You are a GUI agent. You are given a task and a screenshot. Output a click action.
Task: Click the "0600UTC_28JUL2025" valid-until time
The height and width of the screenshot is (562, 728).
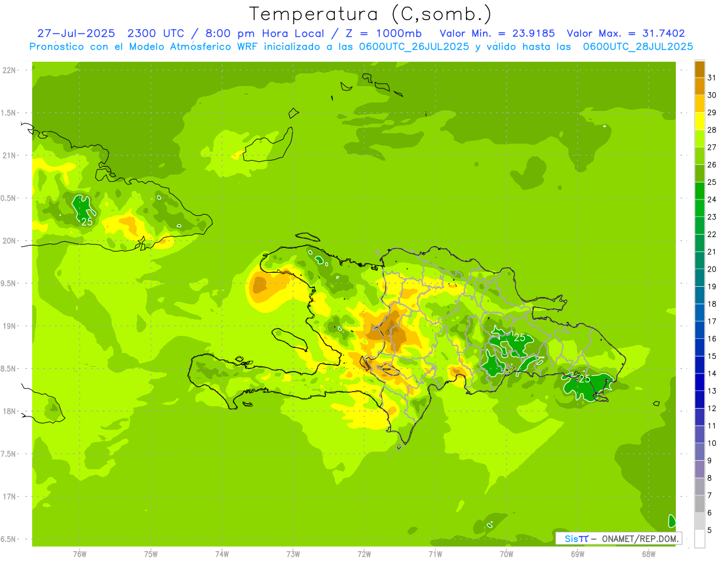tap(638, 47)
